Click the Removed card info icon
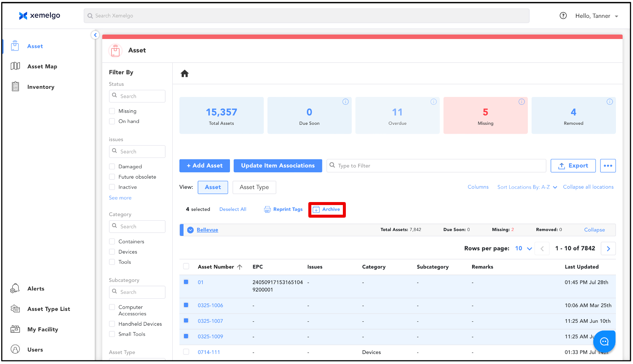Screen dimensions: 633x364 [610, 102]
